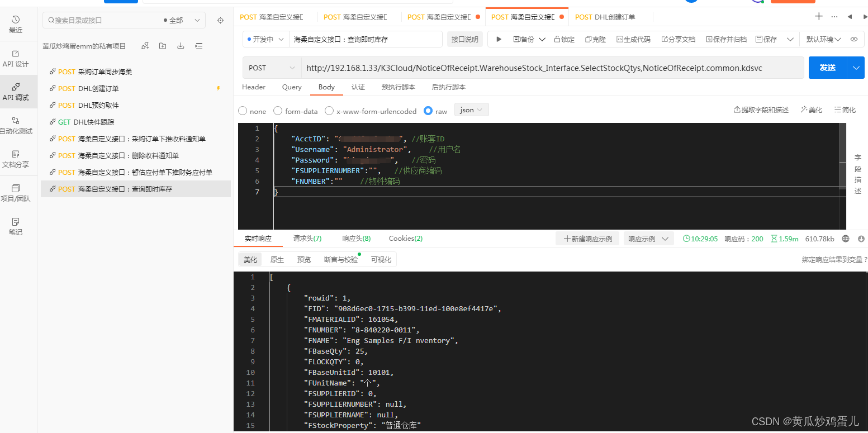This screenshot has width=868, height=433.
Task: Click 新建响应示例 to create response example
Action: [587, 238]
